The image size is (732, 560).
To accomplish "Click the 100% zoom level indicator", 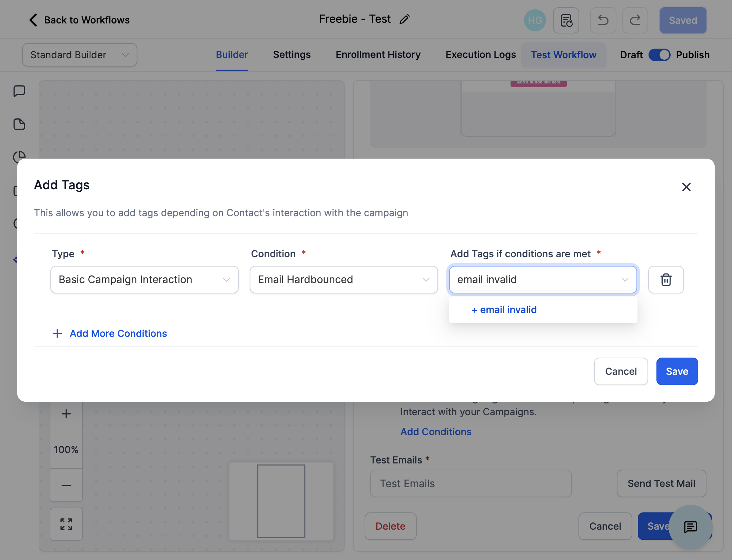I will coord(66,449).
